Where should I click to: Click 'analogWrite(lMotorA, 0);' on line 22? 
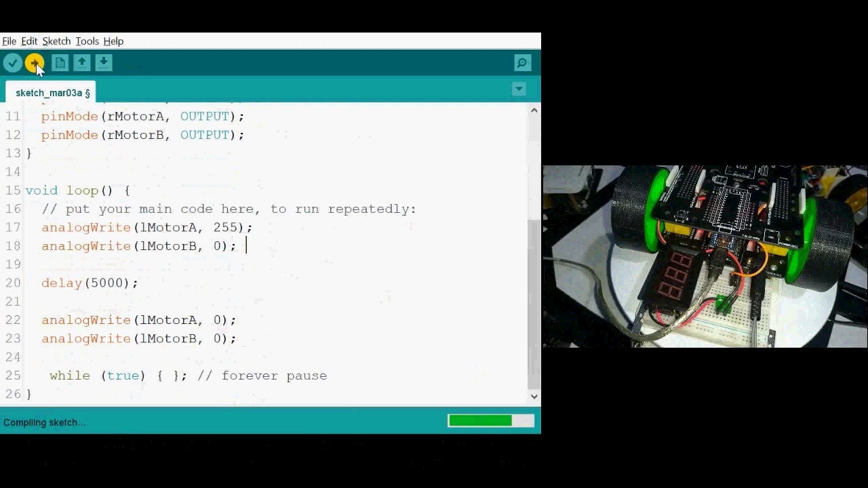click(138, 320)
